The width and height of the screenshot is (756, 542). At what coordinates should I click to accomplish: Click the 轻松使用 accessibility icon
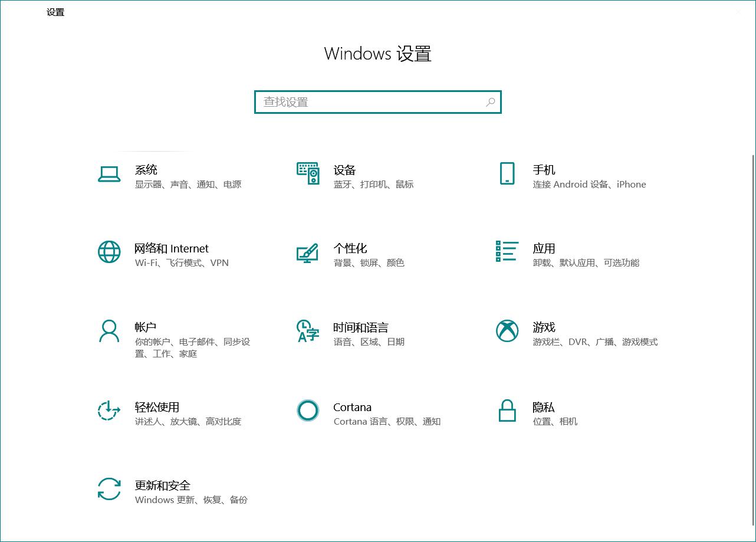(x=109, y=411)
